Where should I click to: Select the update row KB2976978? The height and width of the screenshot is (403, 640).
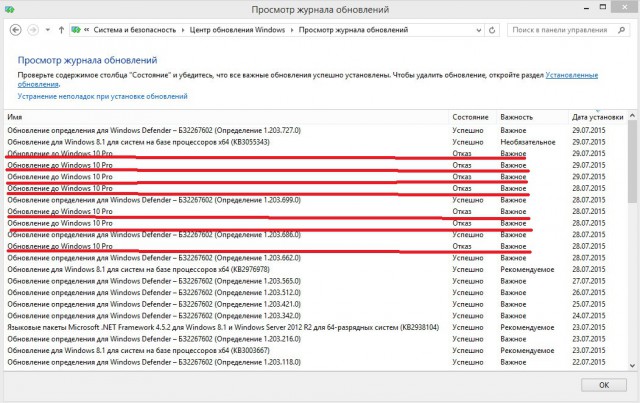point(314,269)
